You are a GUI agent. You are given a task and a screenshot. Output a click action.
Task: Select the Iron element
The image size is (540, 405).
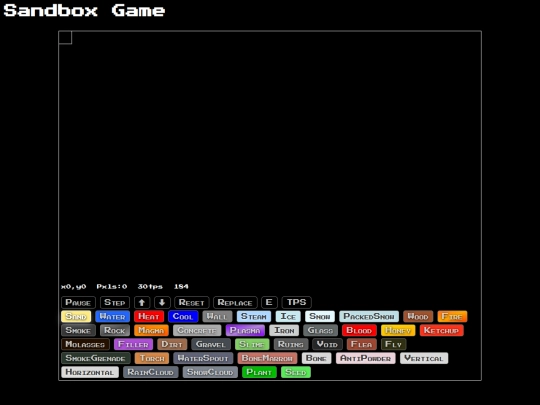pyautogui.click(x=284, y=330)
